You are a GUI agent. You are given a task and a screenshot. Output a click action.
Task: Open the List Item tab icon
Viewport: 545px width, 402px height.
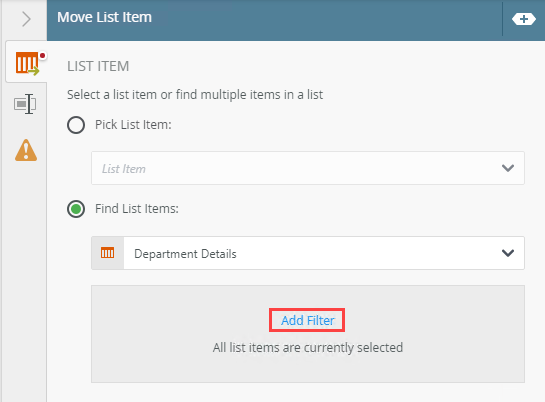point(27,63)
